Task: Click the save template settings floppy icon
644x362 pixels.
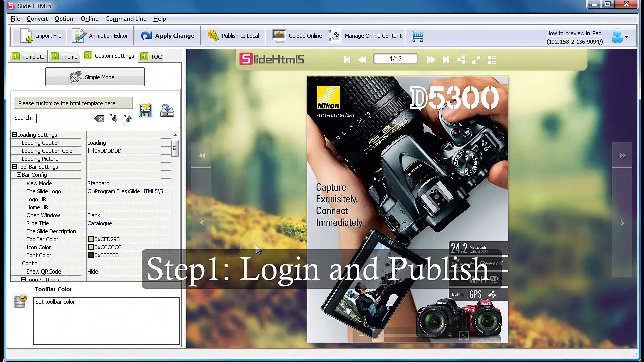Action: click(145, 111)
